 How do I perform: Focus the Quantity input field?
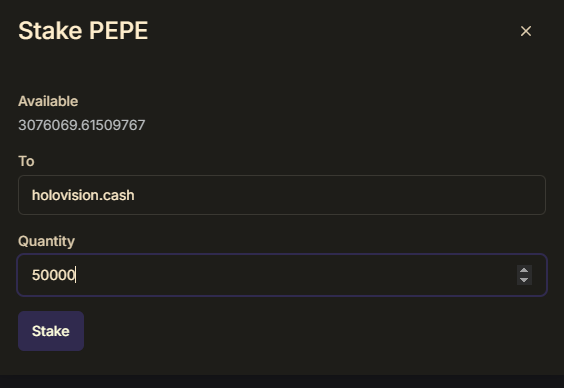[x=282, y=275]
